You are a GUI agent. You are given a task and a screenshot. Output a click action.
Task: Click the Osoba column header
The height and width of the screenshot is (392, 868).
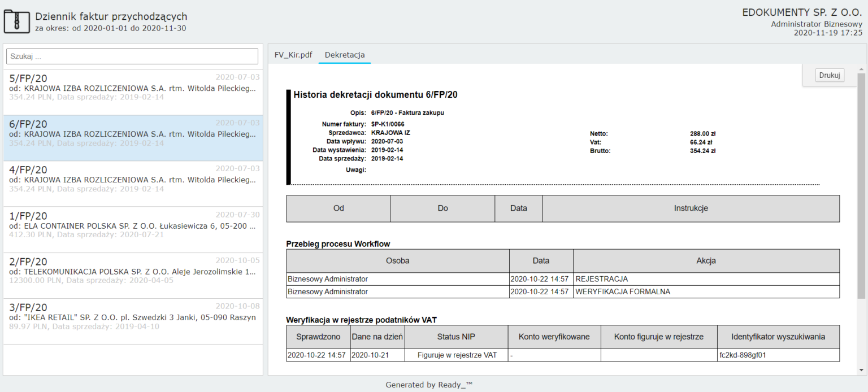click(x=398, y=261)
